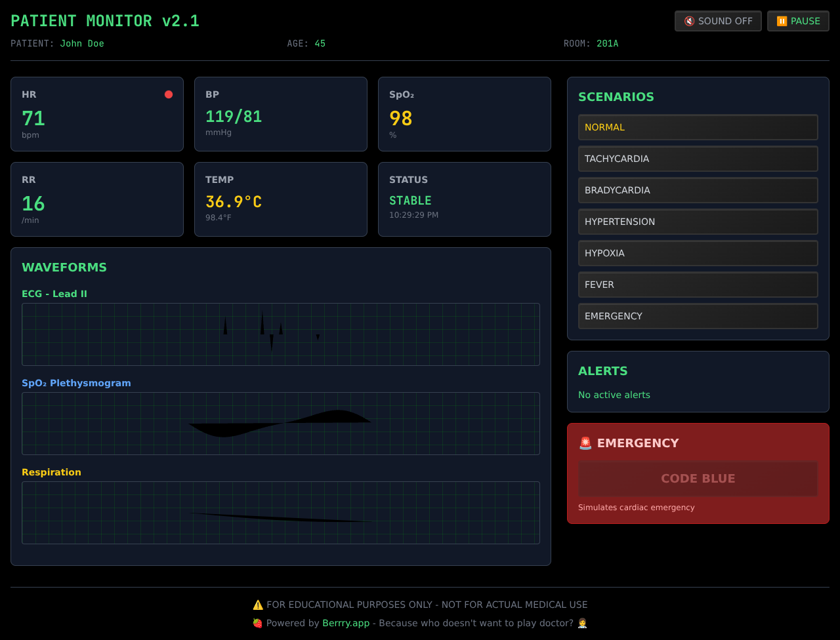
Task: Click the strawberry icon next to Powered by
Action: [x=257, y=622]
